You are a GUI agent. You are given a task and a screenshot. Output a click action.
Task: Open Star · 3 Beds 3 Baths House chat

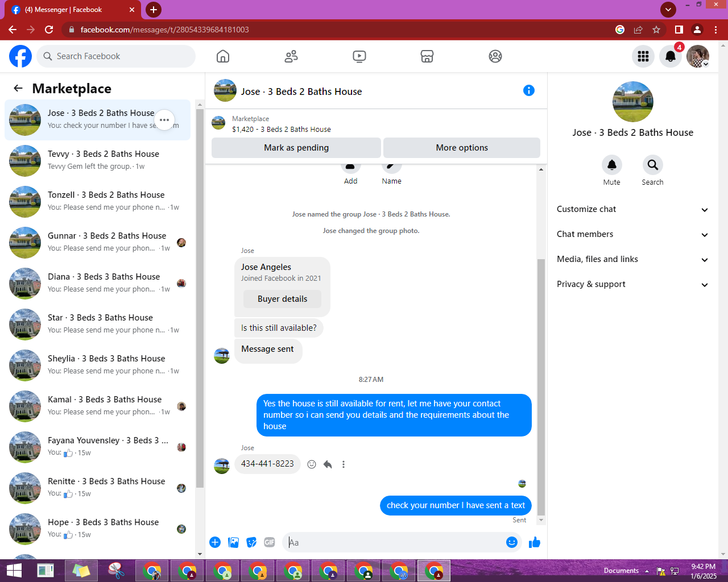[98, 325]
